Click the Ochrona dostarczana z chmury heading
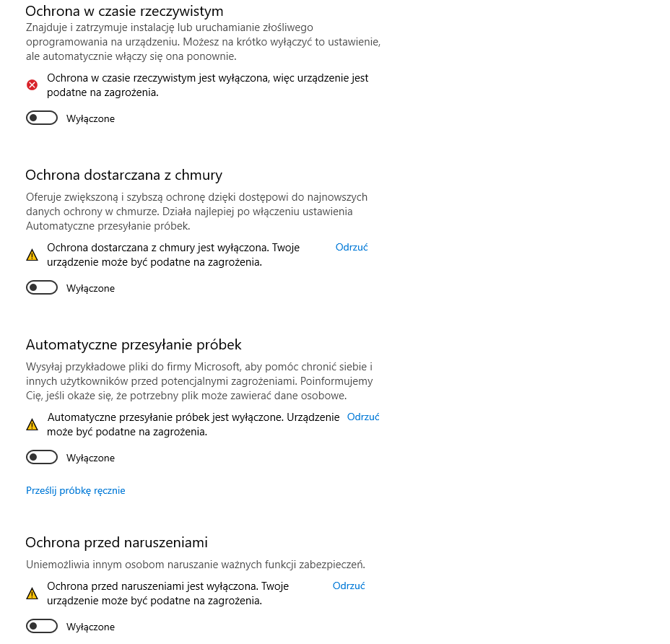This screenshot has width=670, height=644. pyautogui.click(x=123, y=175)
